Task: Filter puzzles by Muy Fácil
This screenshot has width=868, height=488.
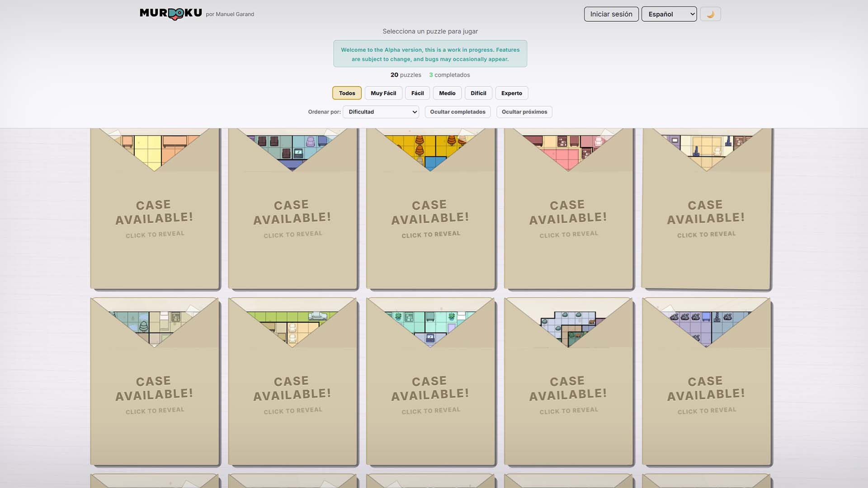Action: click(383, 93)
